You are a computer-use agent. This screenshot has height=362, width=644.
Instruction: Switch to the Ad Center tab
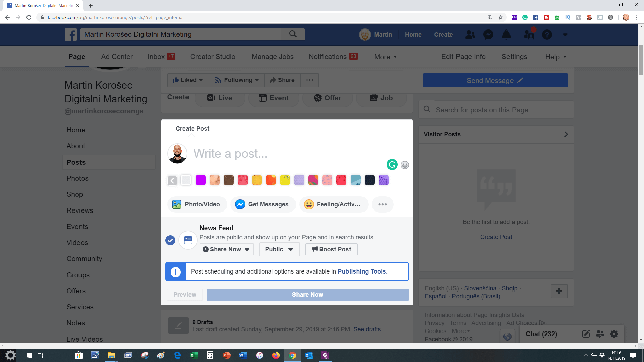pyautogui.click(x=117, y=57)
